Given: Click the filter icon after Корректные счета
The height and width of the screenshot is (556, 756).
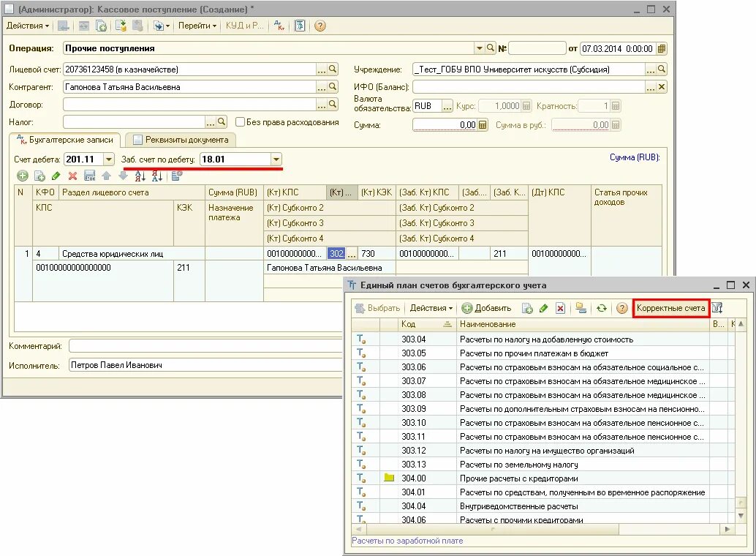Looking at the screenshot, I should click(x=717, y=308).
